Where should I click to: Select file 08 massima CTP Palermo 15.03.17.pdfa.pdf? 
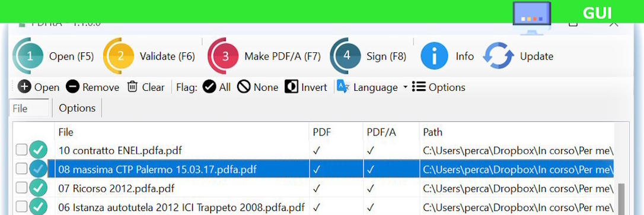click(x=158, y=169)
